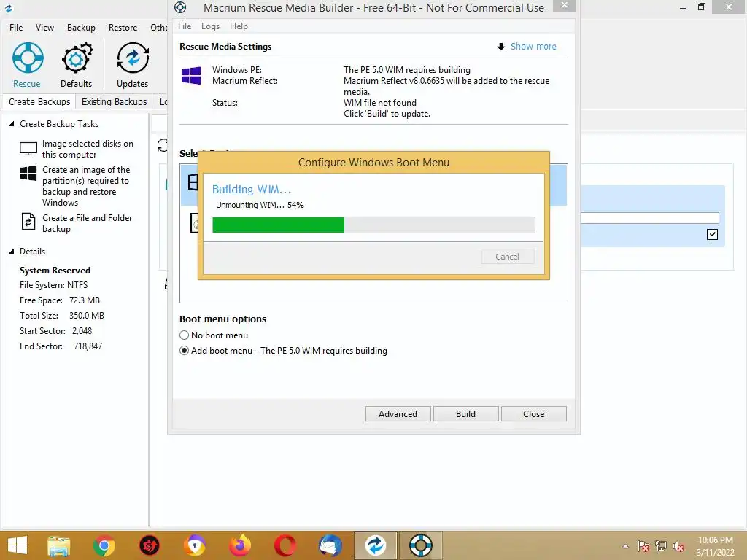Click the Close button at dialog bottom
The height and width of the screenshot is (560, 747).
(x=533, y=414)
